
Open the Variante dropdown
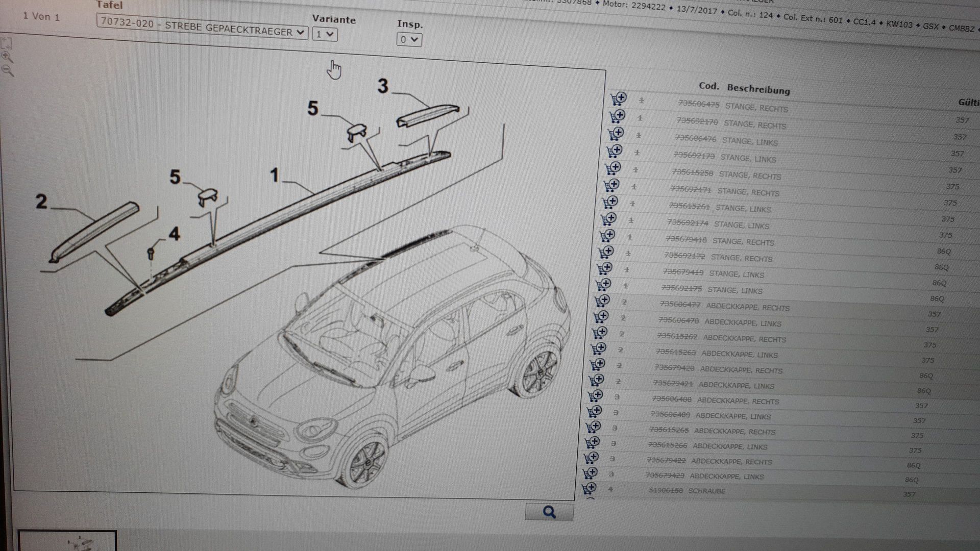pos(325,34)
